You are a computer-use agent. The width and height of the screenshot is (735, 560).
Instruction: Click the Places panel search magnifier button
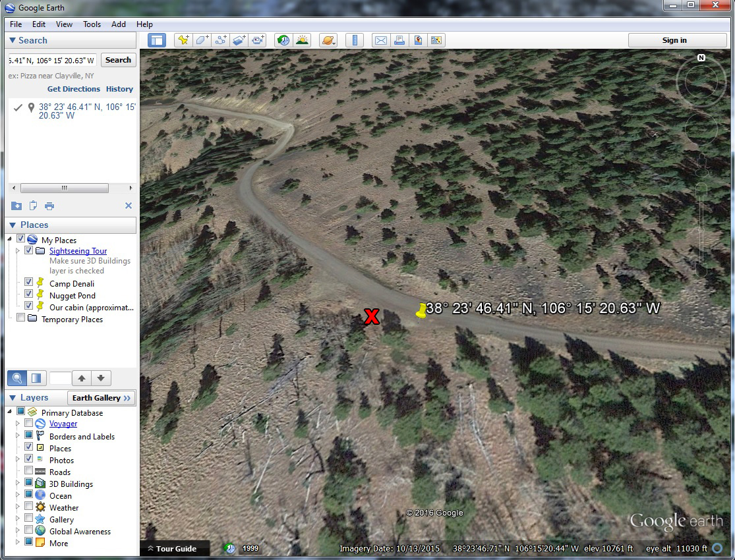click(x=17, y=378)
